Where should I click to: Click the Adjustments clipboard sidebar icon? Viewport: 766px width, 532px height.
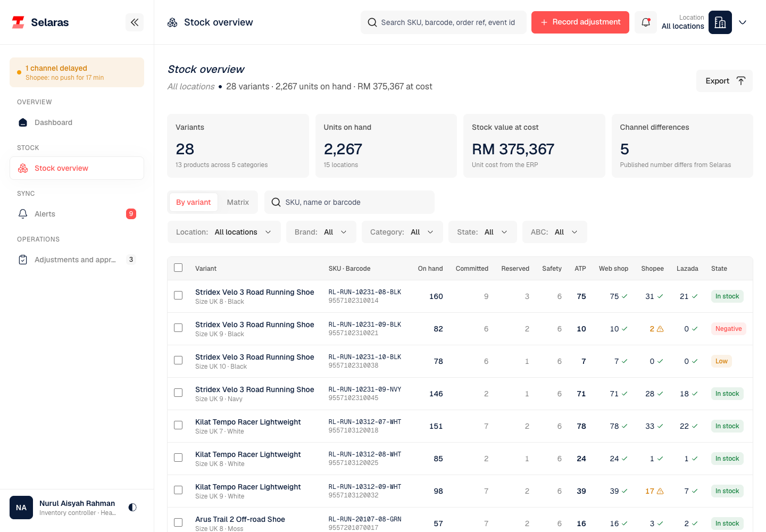tap(23, 260)
